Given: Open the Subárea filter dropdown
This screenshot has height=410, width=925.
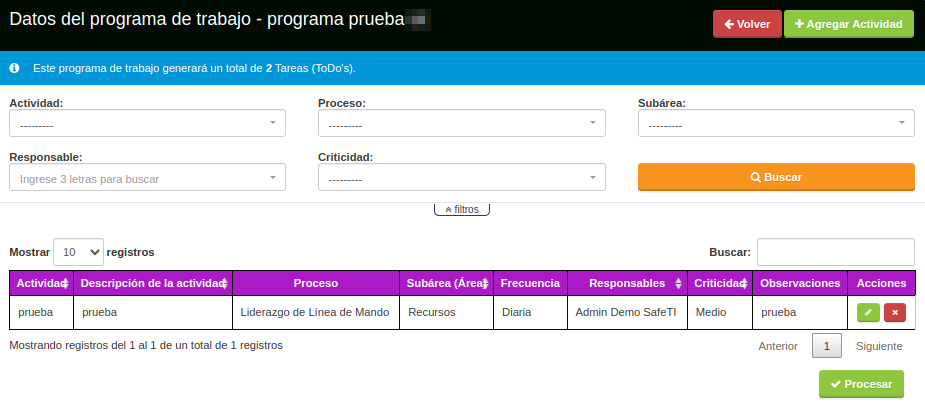Looking at the screenshot, I should tap(776, 123).
